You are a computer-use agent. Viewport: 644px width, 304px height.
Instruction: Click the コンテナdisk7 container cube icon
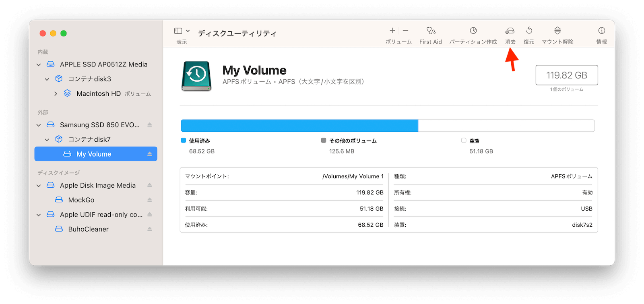(59, 139)
